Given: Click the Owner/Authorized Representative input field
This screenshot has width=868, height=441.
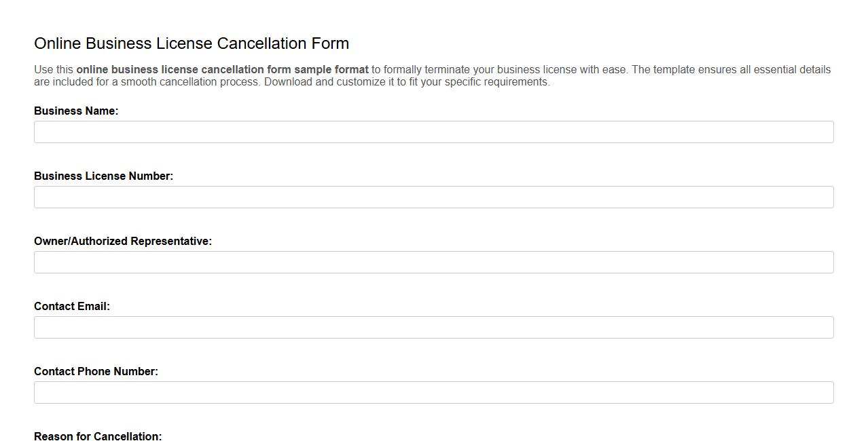Looking at the screenshot, I should (x=433, y=262).
